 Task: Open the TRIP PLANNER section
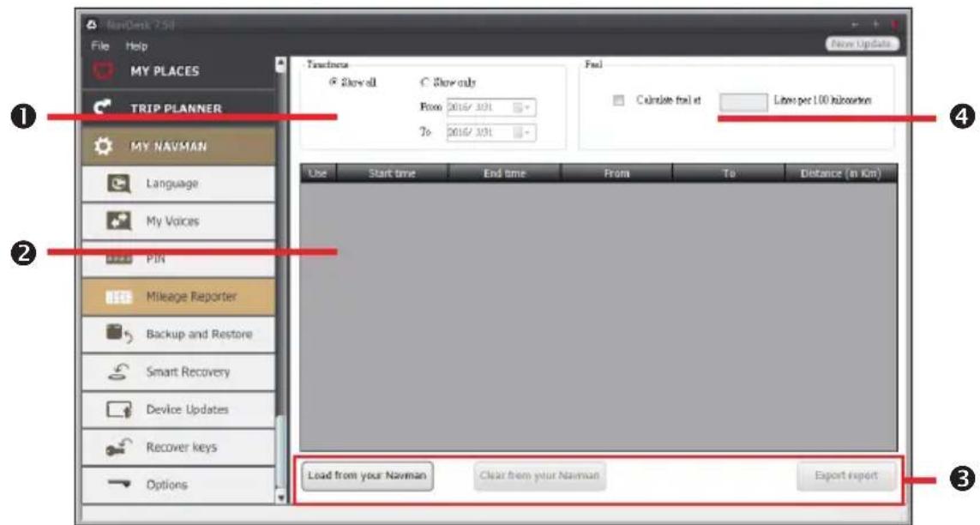tap(178, 107)
